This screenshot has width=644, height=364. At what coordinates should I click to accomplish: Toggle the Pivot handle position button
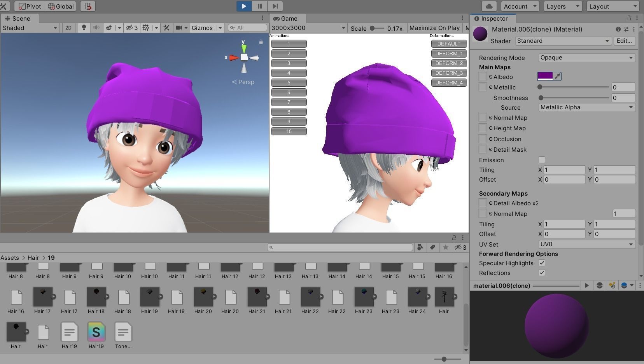click(30, 6)
